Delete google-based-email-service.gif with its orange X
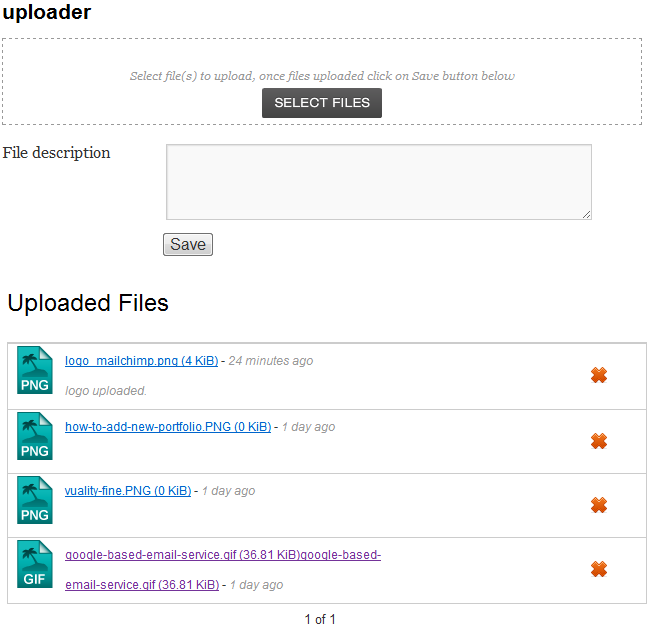The width and height of the screenshot is (658, 634). [599, 569]
